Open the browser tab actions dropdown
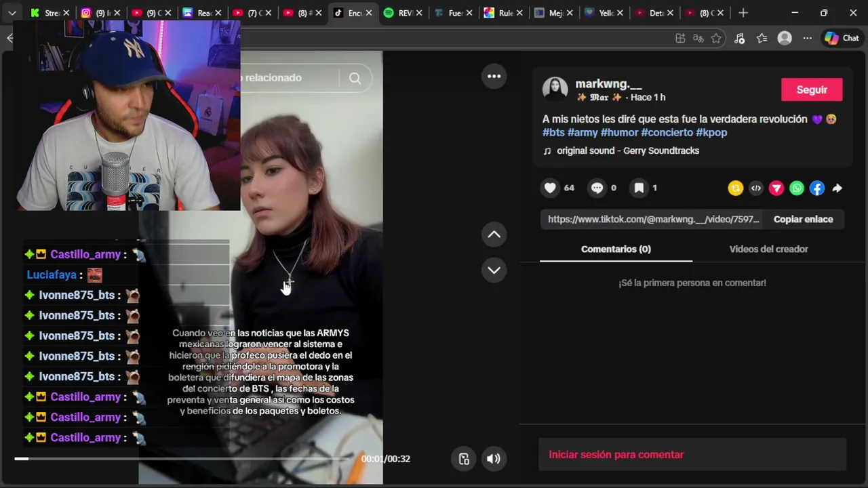Viewport: 868px width, 488px height. (x=12, y=13)
